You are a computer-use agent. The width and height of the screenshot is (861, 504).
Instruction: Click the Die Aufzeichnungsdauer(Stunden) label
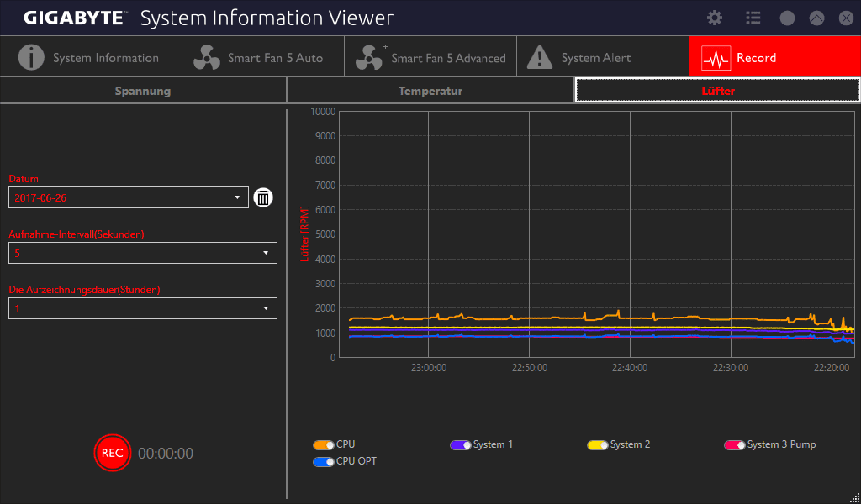click(85, 290)
